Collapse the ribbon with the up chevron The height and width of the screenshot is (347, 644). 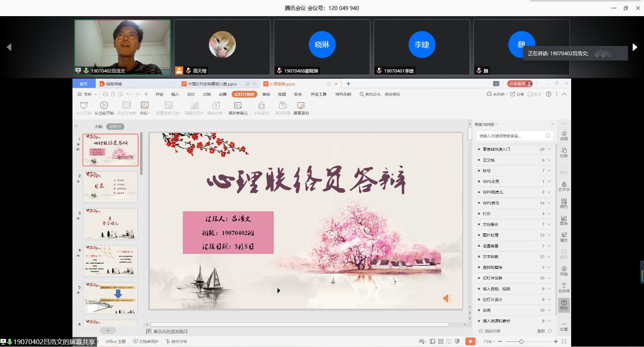564,94
